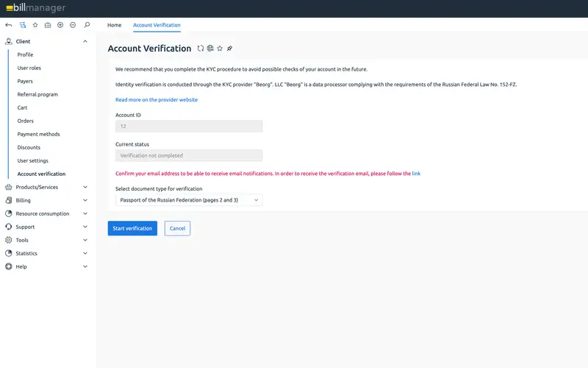
Task: Expand the Products/Services section
Action: (x=85, y=187)
